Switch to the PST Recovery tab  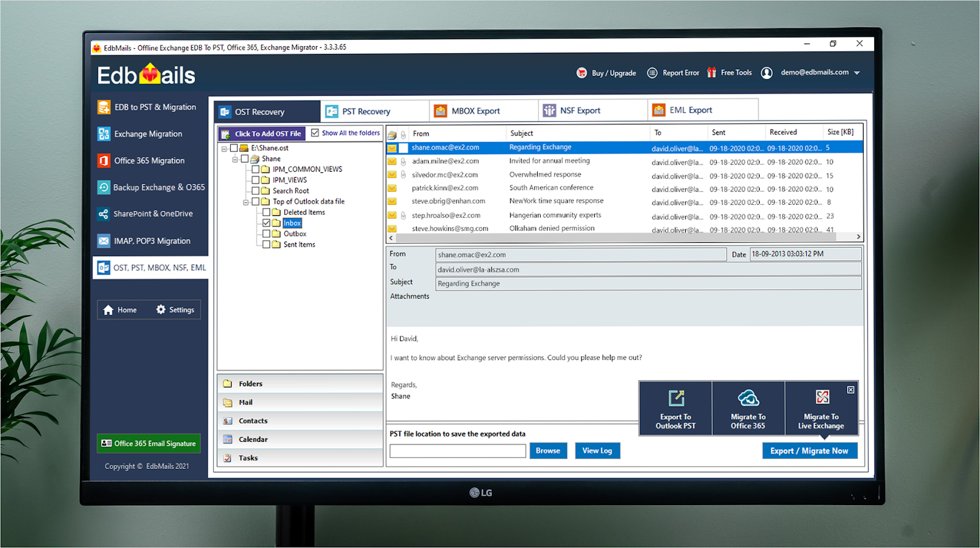pos(375,111)
